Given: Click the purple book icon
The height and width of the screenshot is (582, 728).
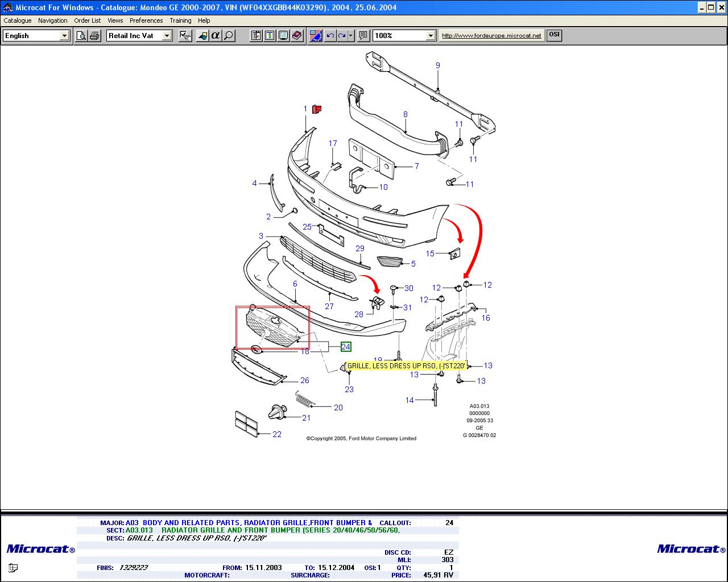Looking at the screenshot, I should point(296,36).
